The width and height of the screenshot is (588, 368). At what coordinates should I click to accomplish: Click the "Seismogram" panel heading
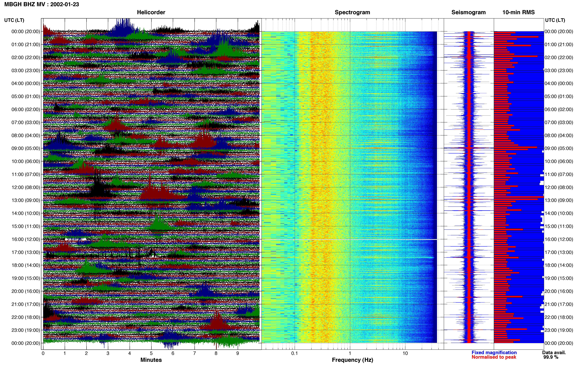(x=468, y=12)
